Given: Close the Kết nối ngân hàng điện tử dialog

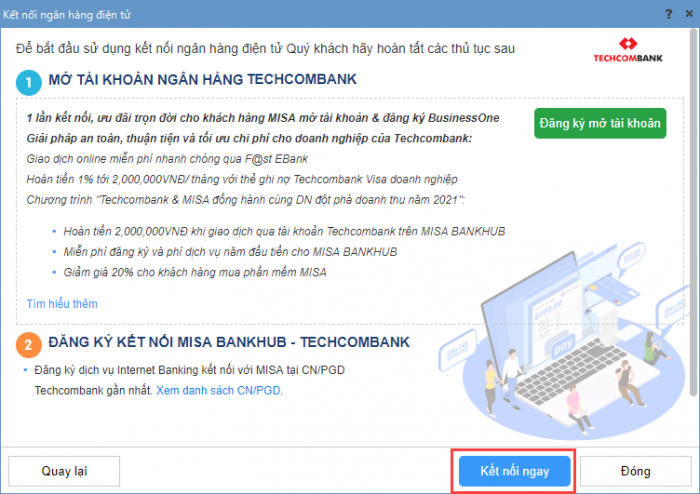Looking at the screenshot, I should (689, 14).
